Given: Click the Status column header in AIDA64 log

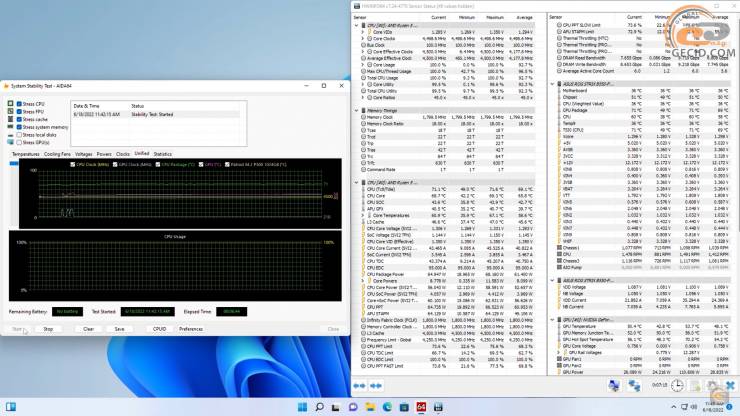Looking at the screenshot, I should (x=138, y=106).
